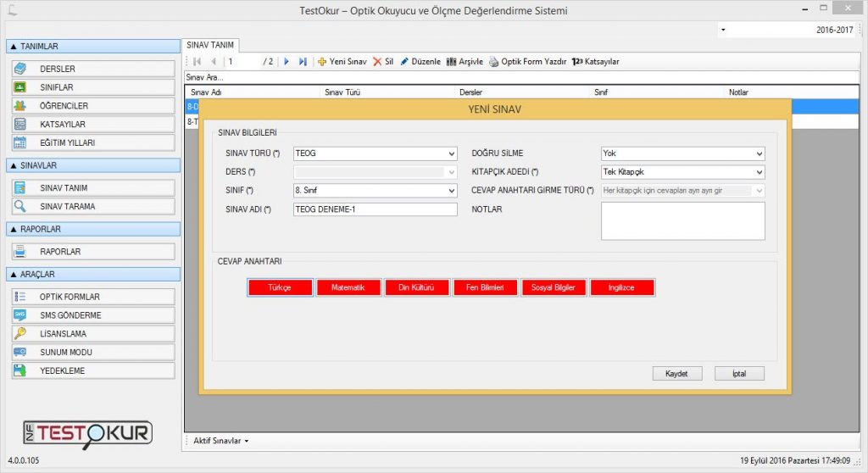Open DERSLER from the book icon
Image resolution: width=868 pixels, height=473 pixels.
pos(20,69)
